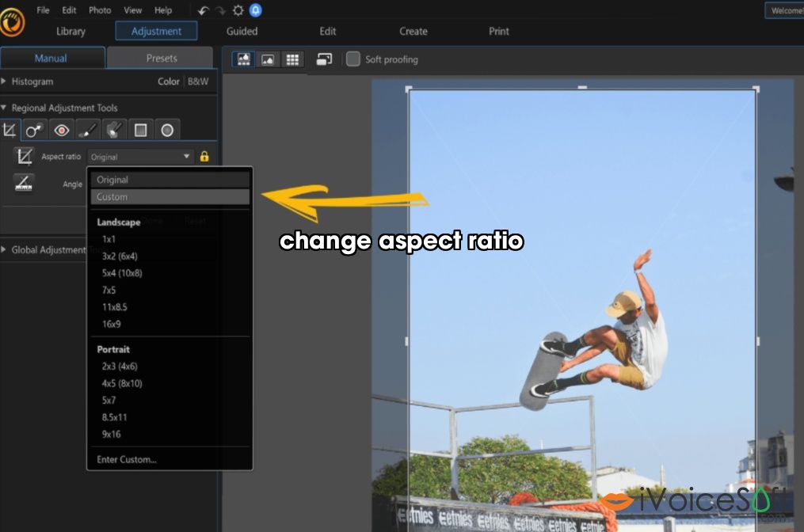Viewport: 804px width, 532px height.
Task: Select Landscape 3x2 (6x4) ratio
Action: click(x=120, y=256)
